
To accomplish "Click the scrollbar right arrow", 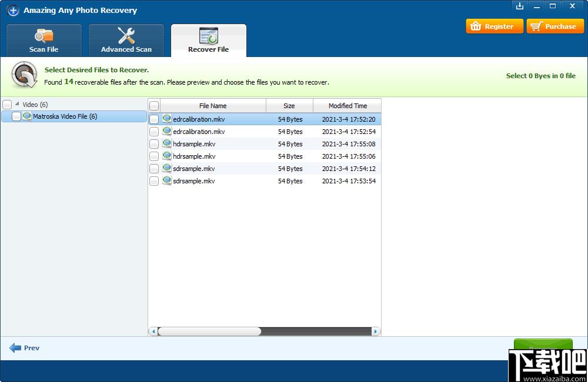I will pos(375,331).
